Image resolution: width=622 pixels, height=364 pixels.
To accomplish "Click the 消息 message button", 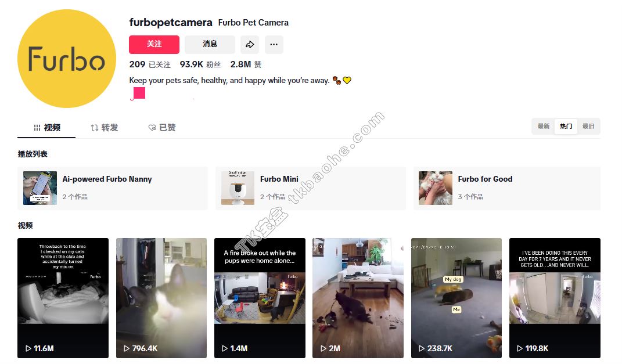I will pos(210,44).
